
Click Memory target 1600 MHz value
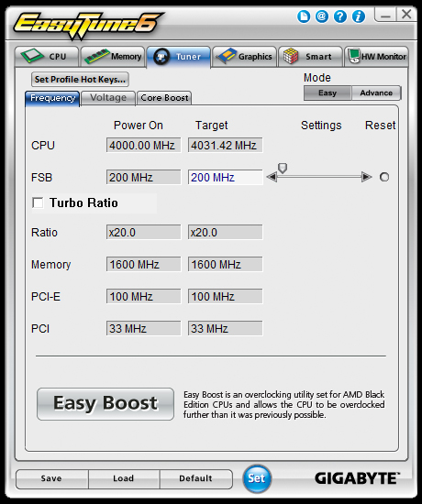(225, 264)
